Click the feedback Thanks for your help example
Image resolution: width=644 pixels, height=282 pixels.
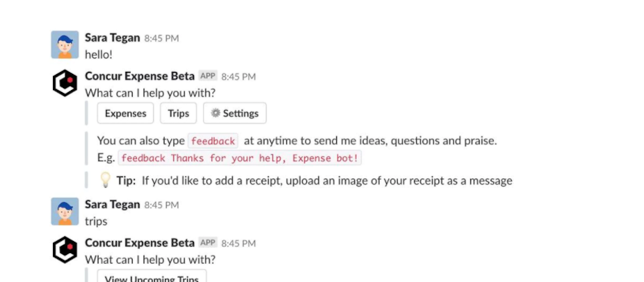[240, 158]
